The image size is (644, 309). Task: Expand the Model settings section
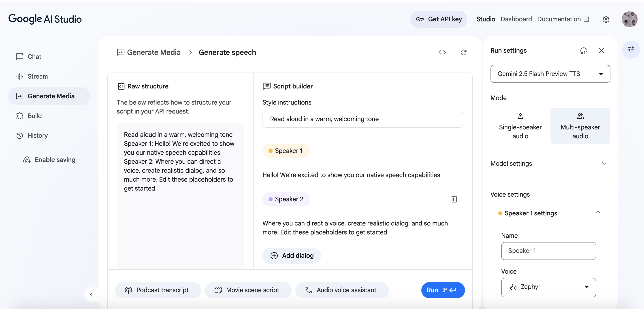click(x=550, y=164)
